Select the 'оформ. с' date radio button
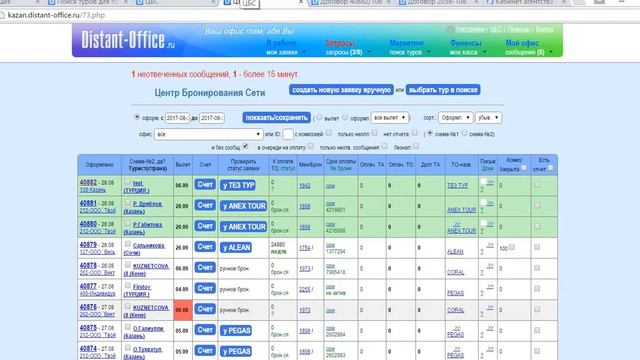640x360 pixels. (x=137, y=117)
